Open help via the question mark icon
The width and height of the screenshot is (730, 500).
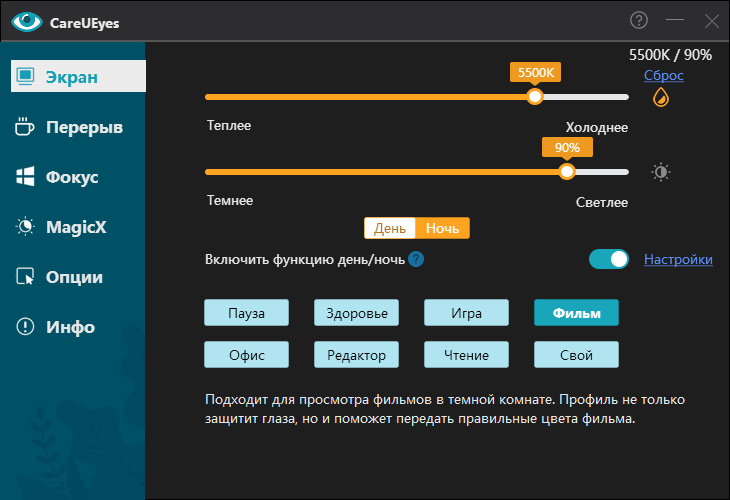click(x=639, y=20)
